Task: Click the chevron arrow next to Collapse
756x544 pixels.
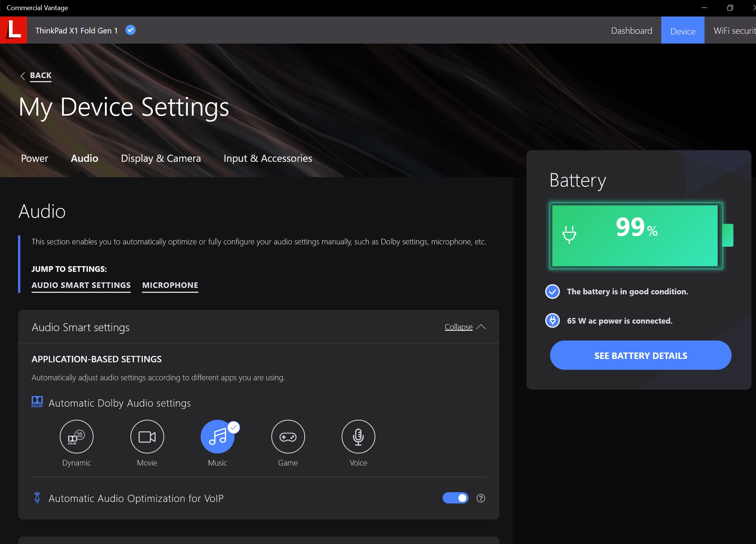Action: [481, 327]
